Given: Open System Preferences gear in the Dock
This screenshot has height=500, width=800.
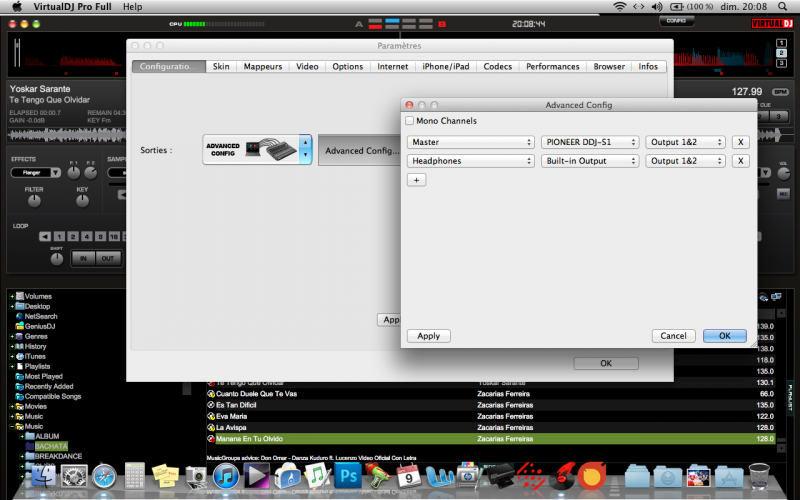Looking at the screenshot, I should tap(74, 477).
